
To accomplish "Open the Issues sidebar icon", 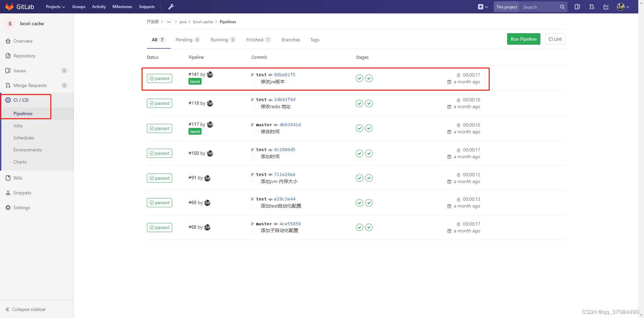I will (x=8, y=71).
